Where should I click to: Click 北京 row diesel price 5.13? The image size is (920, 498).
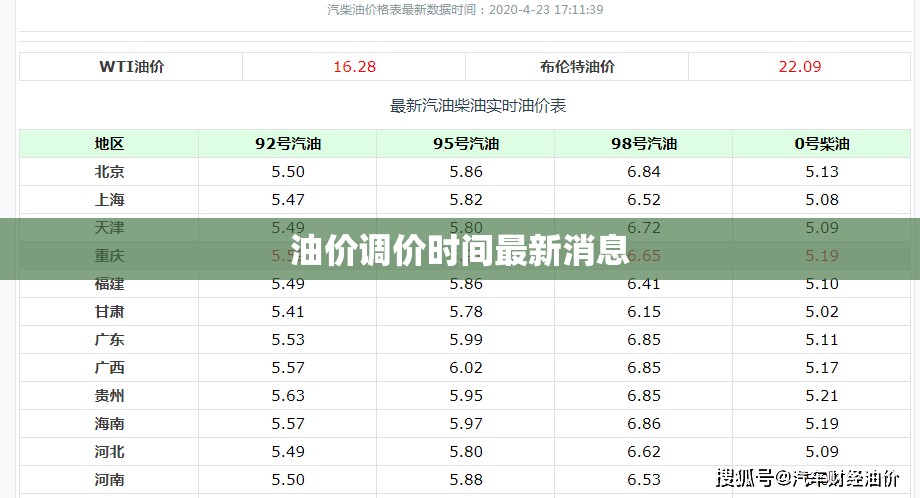pos(821,172)
